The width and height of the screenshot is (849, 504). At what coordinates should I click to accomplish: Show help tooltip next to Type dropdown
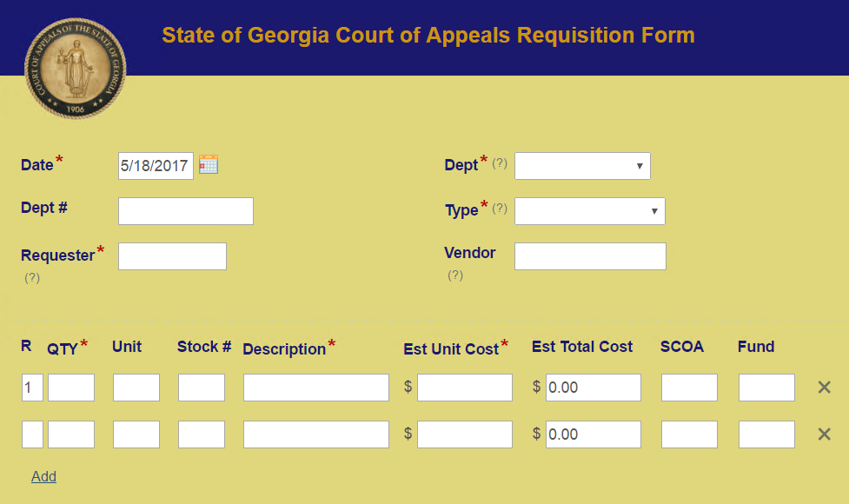point(499,209)
